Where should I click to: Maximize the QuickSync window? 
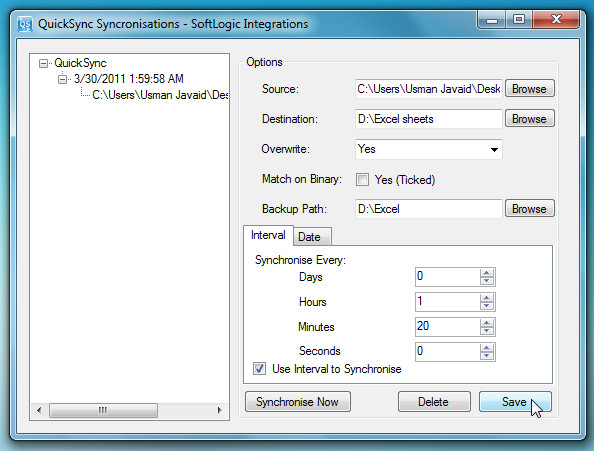click(x=519, y=19)
